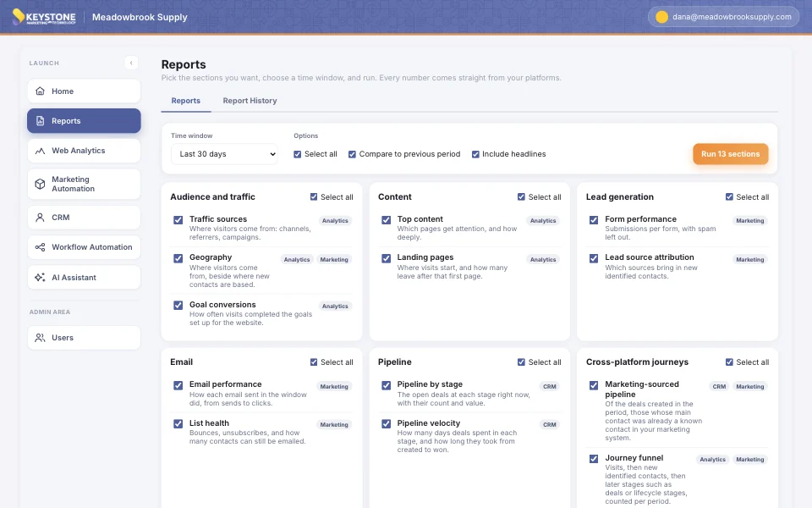Uncheck the List health section

pos(178,423)
